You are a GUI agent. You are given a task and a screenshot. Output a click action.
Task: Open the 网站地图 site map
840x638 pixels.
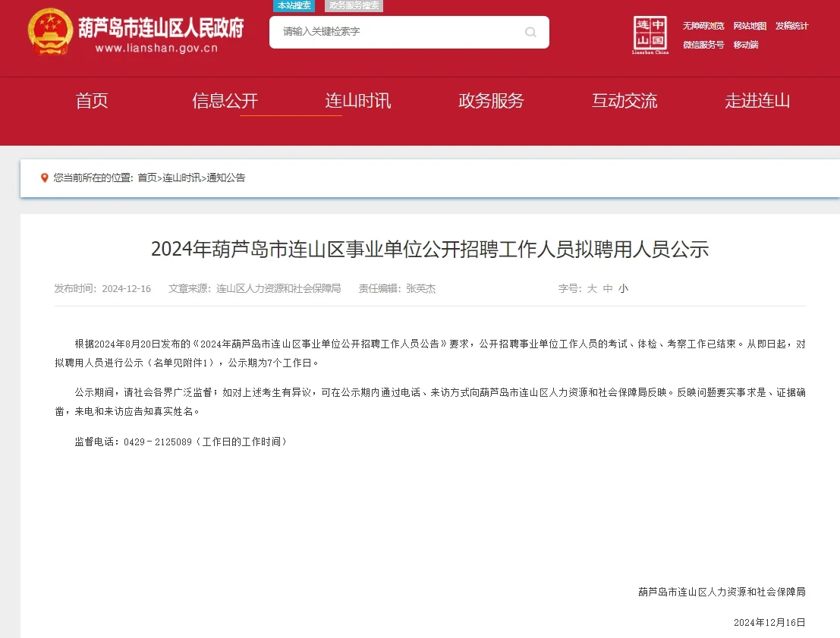click(x=750, y=26)
